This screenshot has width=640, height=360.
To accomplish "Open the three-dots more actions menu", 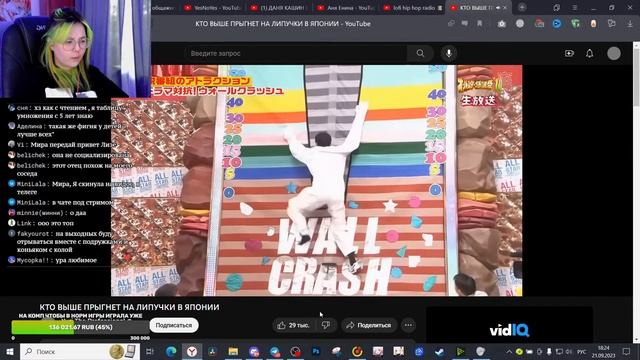I will pos(408,325).
